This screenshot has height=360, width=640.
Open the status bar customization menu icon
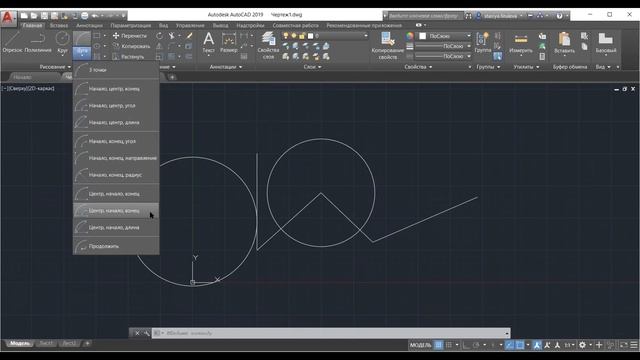pyautogui.click(x=634, y=345)
